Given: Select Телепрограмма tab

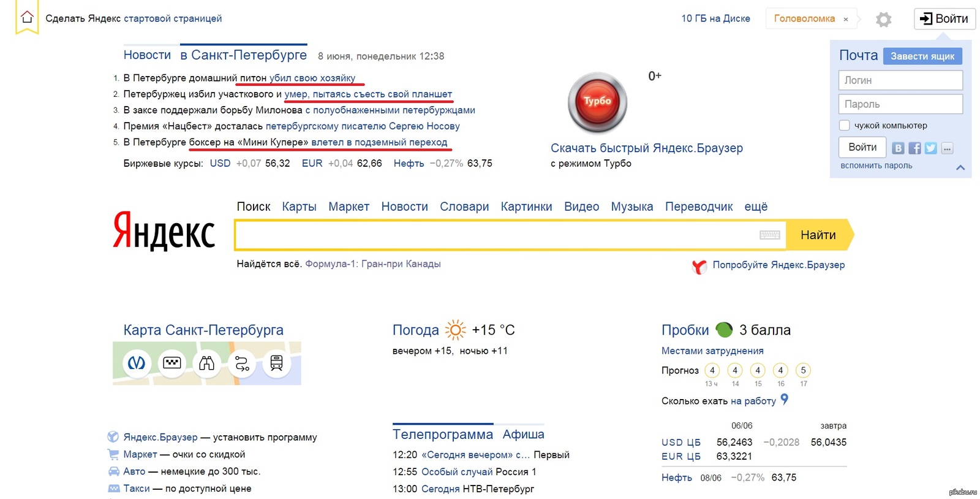Looking at the screenshot, I should 442,434.
